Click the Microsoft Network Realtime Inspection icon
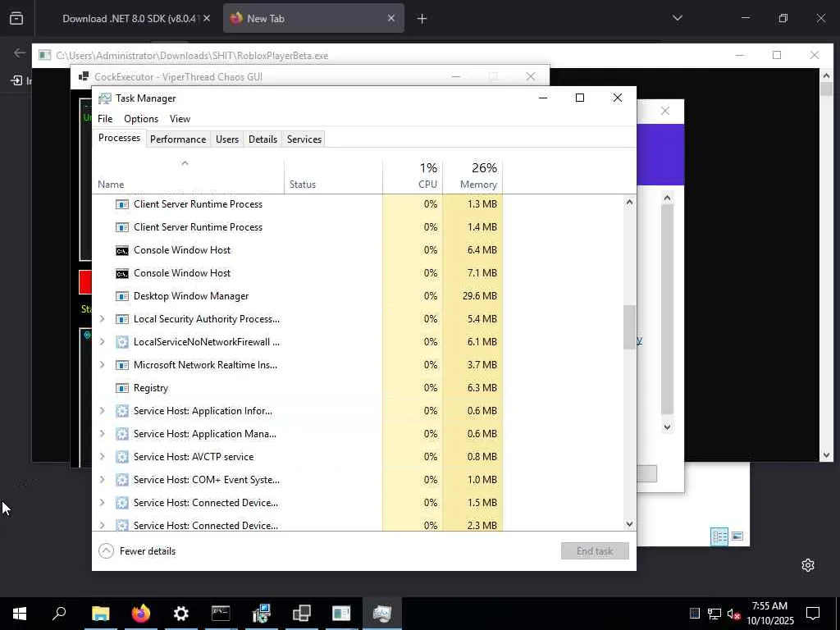 (x=122, y=365)
